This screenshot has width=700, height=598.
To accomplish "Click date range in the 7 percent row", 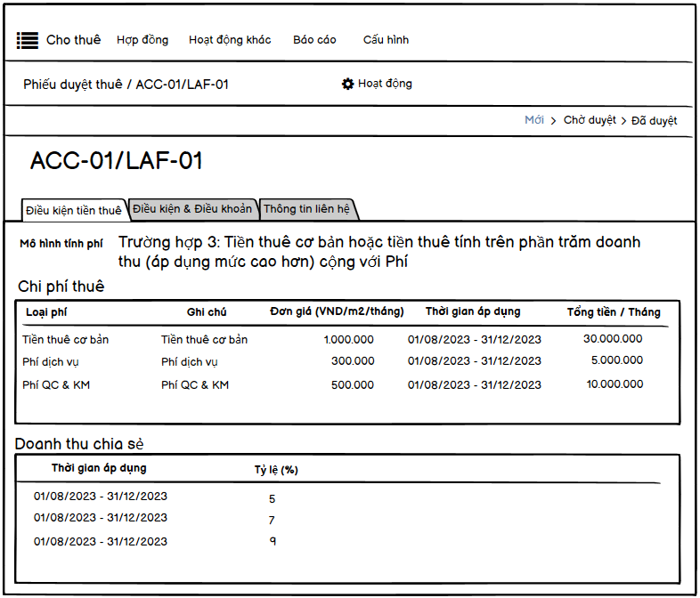I will pyautogui.click(x=101, y=518).
